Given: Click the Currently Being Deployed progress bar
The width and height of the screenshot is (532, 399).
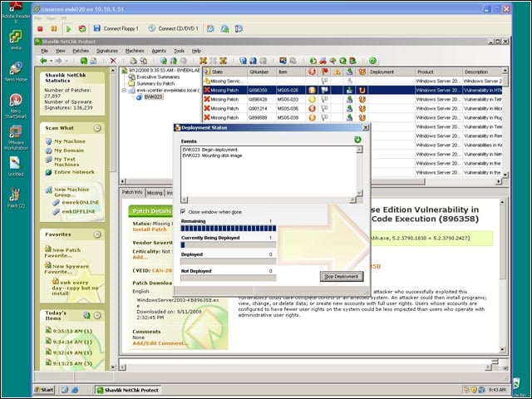Looking at the screenshot, I should pyautogui.click(x=229, y=245).
